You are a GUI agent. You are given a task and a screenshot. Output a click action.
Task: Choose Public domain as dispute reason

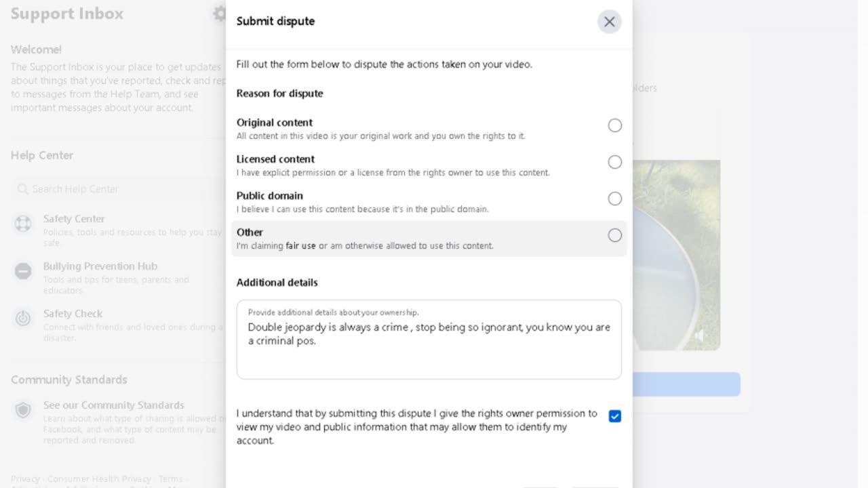tap(614, 199)
